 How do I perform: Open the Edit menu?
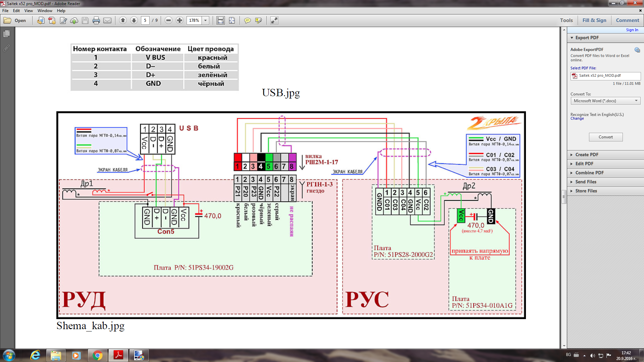click(x=16, y=11)
